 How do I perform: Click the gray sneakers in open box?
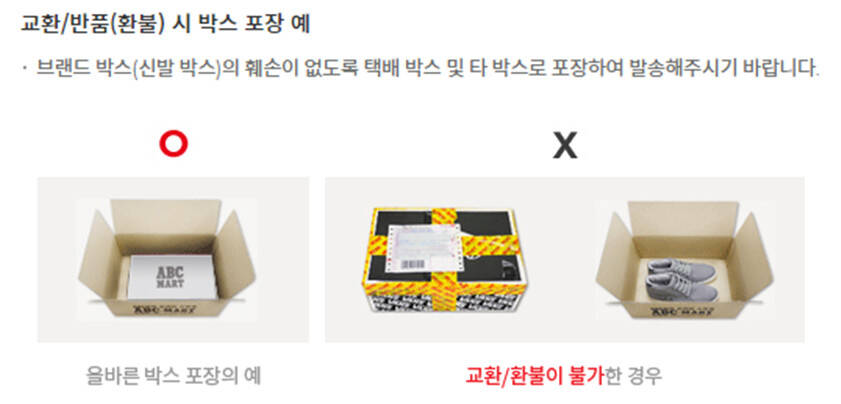[680, 280]
